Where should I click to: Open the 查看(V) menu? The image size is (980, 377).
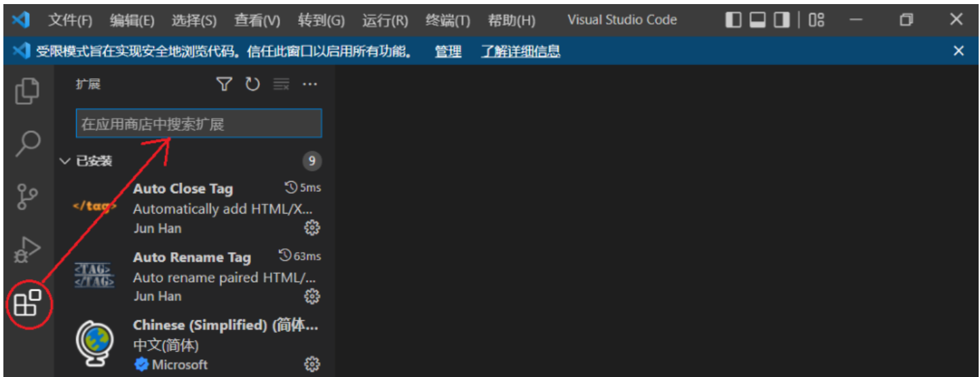coord(257,20)
